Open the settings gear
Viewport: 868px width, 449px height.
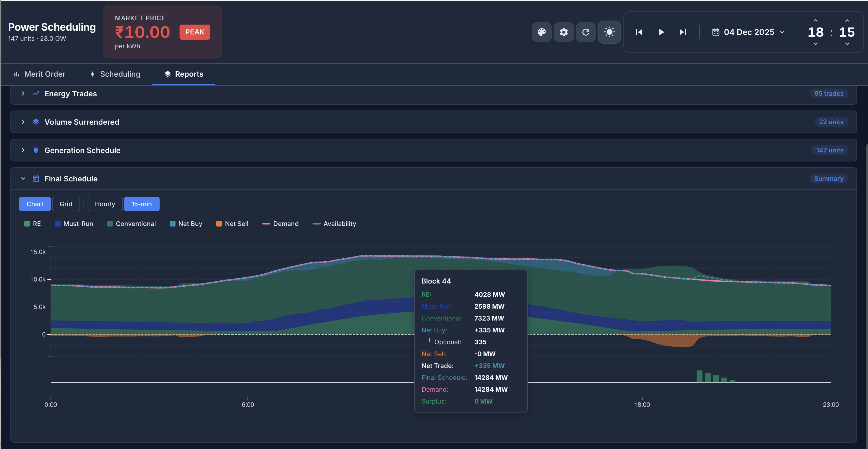564,32
